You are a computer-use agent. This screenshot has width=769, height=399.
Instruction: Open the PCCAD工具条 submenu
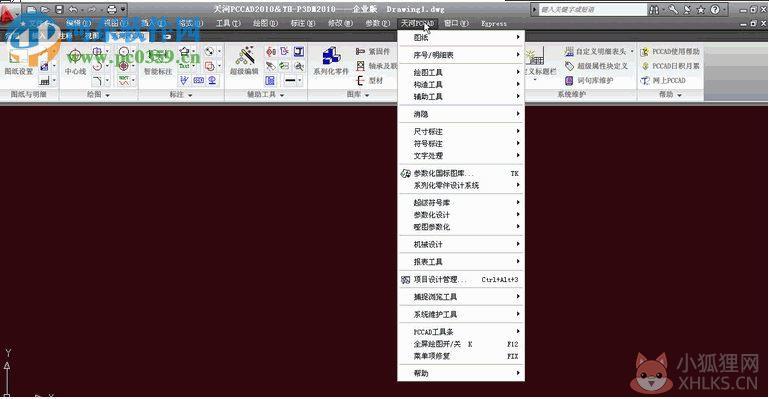coord(461,332)
